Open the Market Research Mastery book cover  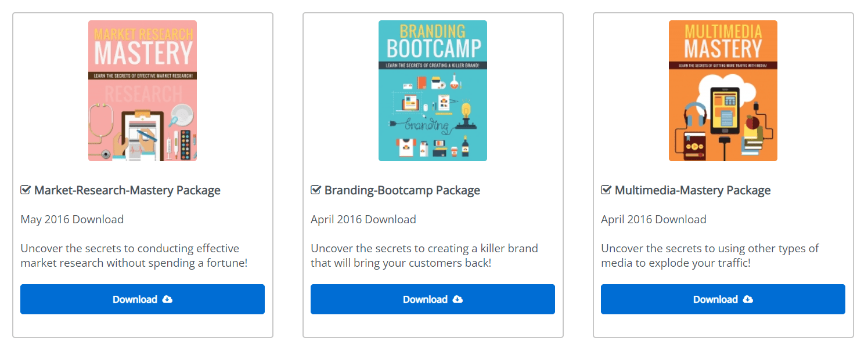coord(142,90)
